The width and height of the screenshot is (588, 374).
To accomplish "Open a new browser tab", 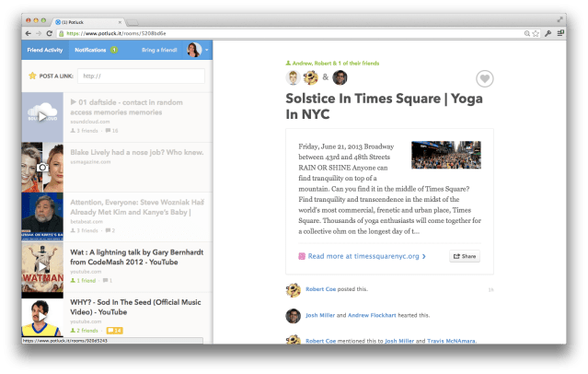I will click(x=132, y=23).
